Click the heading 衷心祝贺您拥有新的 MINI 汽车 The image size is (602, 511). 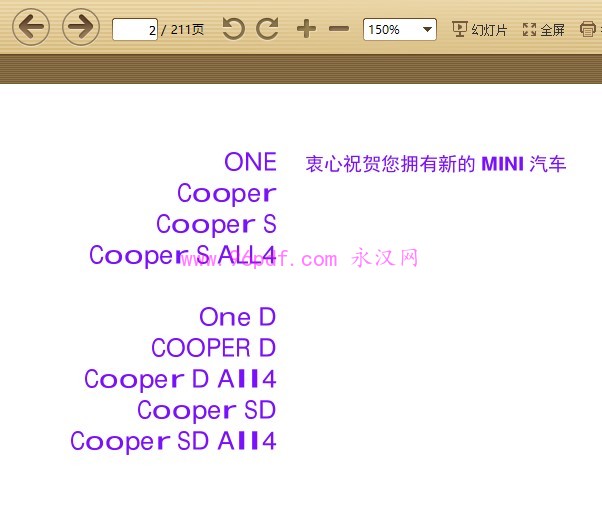(x=436, y=164)
